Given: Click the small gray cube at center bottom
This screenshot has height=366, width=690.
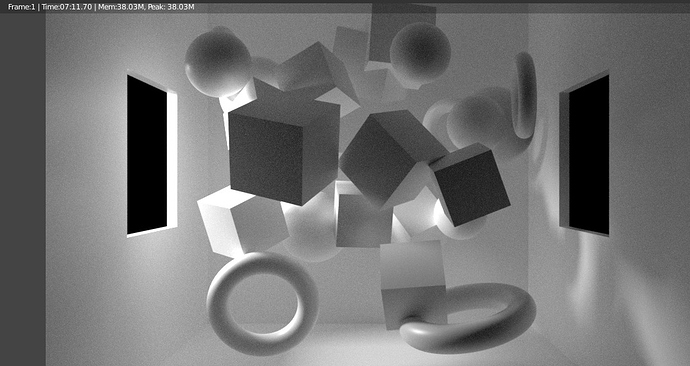Looking at the screenshot, I should point(363,220).
